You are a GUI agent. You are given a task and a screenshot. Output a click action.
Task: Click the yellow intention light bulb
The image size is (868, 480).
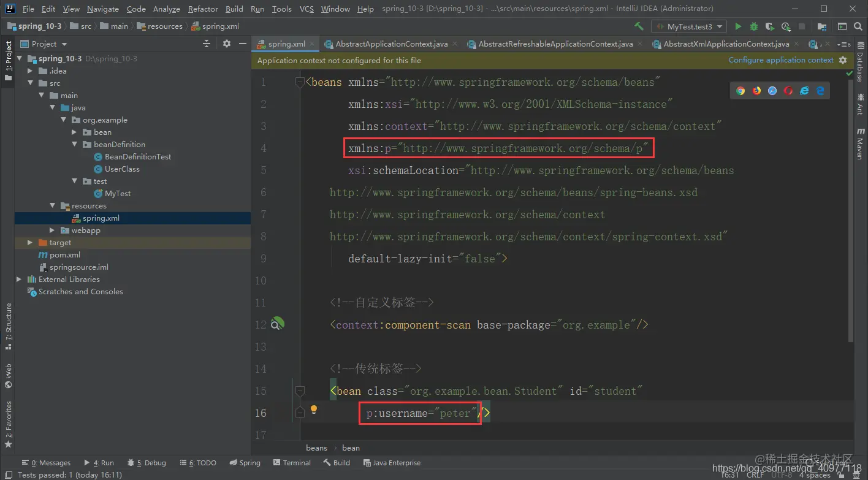313,410
